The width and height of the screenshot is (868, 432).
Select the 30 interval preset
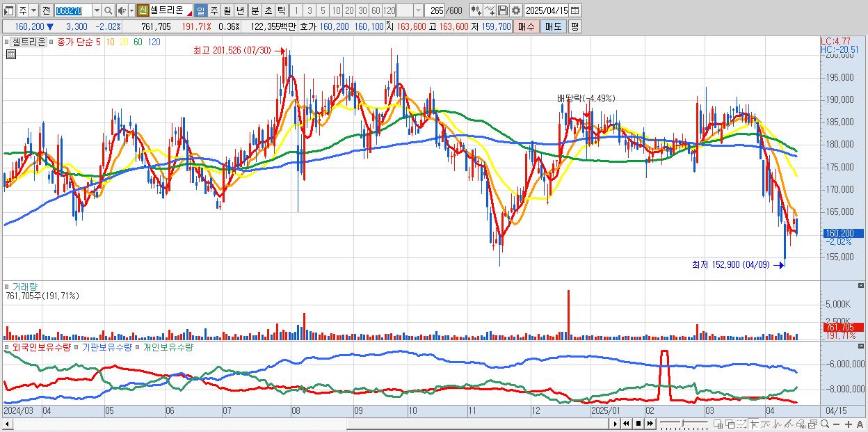[362, 10]
